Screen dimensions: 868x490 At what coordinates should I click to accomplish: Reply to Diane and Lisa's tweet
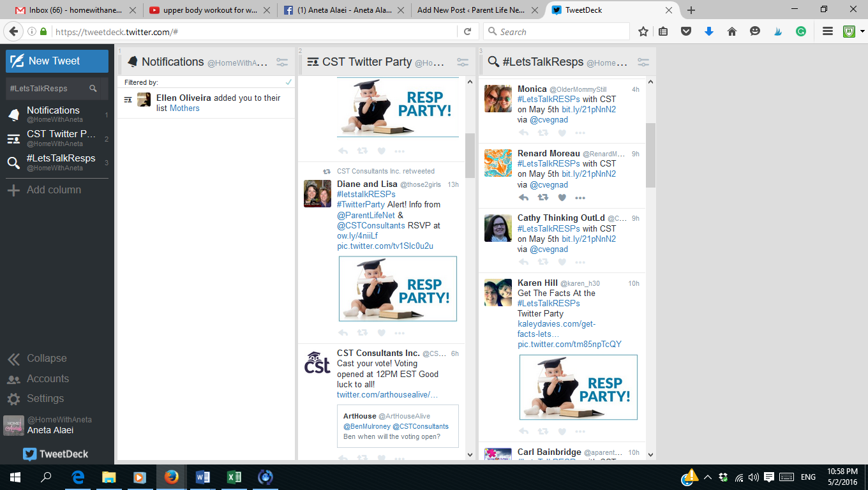pyautogui.click(x=343, y=332)
